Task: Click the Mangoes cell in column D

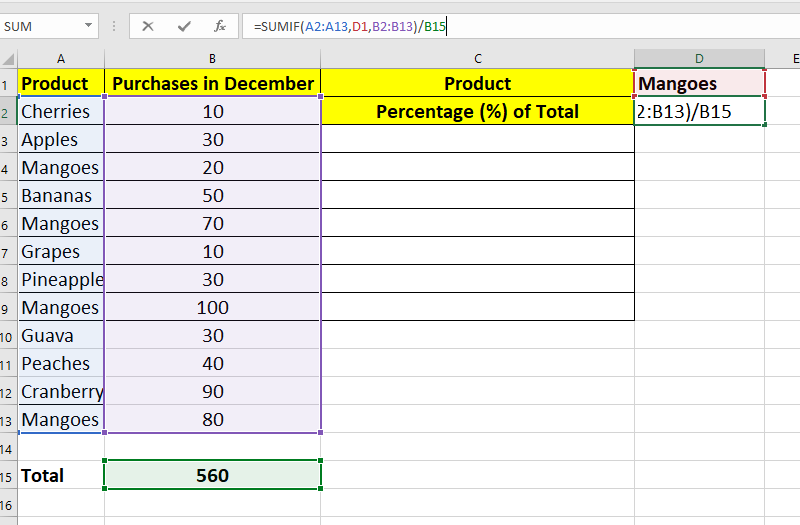Action: tap(699, 84)
